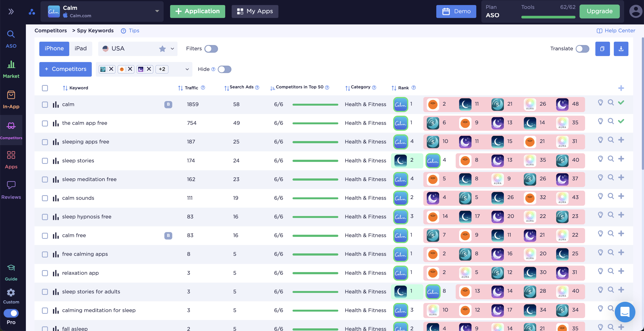Click the Upgrade button
Image resolution: width=644 pixels, height=331 pixels.
point(599,11)
